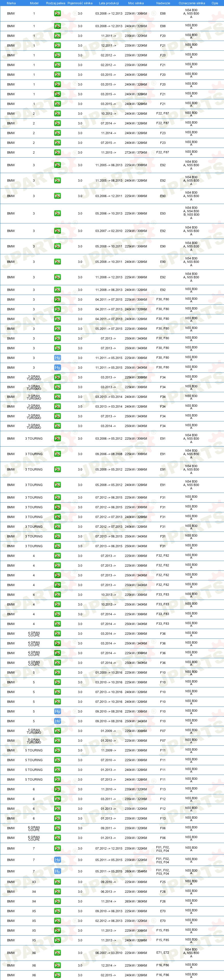The width and height of the screenshot is (224, 980).
Task: Click the Oznaczenie silnika column header
Action: (192, 3)
